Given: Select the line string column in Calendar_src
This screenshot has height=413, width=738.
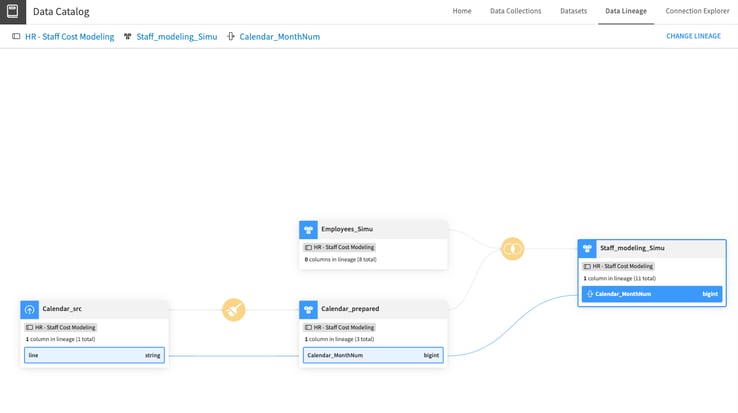Looking at the screenshot, I should pyautogui.click(x=94, y=355).
